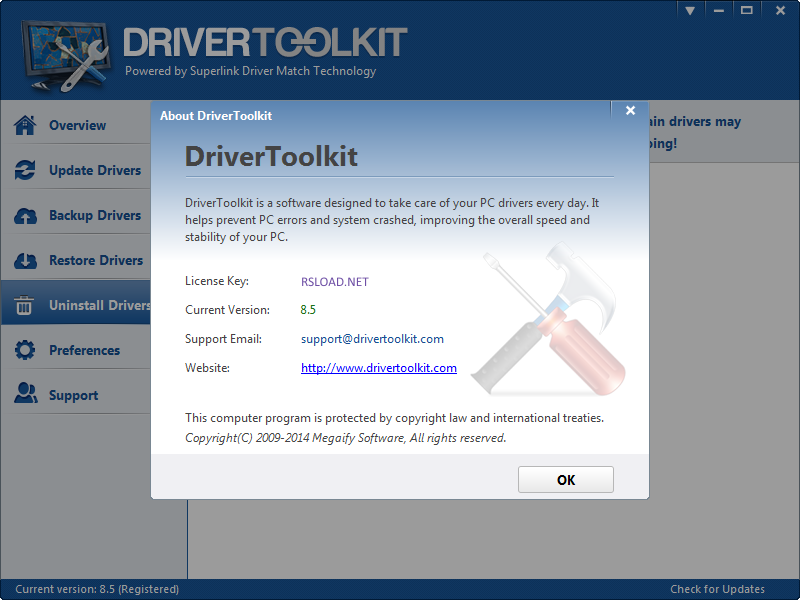Screen dimensions: 800x600
Task: Maximize the DriverToolkit main window
Action: pyautogui.click(x=746, y=10)
